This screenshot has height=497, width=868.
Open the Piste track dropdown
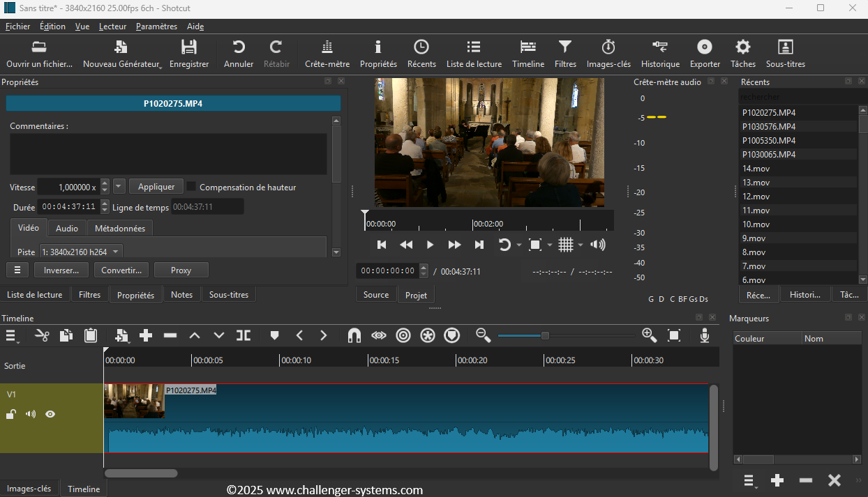pos(80,252)
